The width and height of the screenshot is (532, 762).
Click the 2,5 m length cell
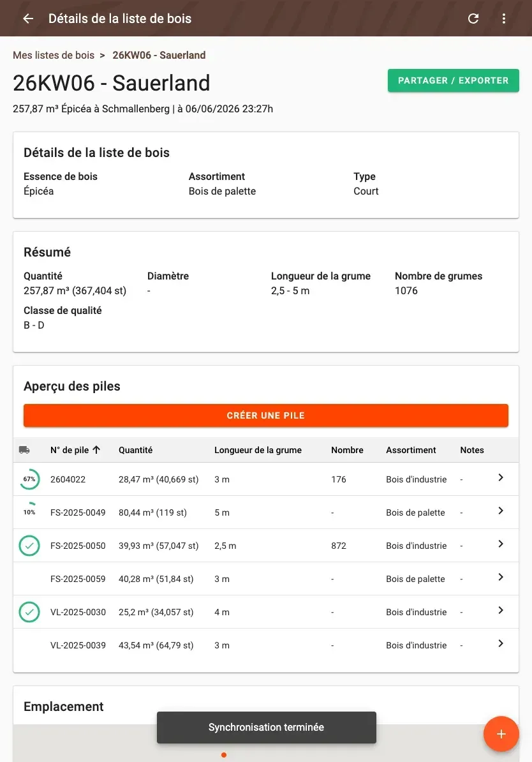pyautogui.click(x=225, y=546)
